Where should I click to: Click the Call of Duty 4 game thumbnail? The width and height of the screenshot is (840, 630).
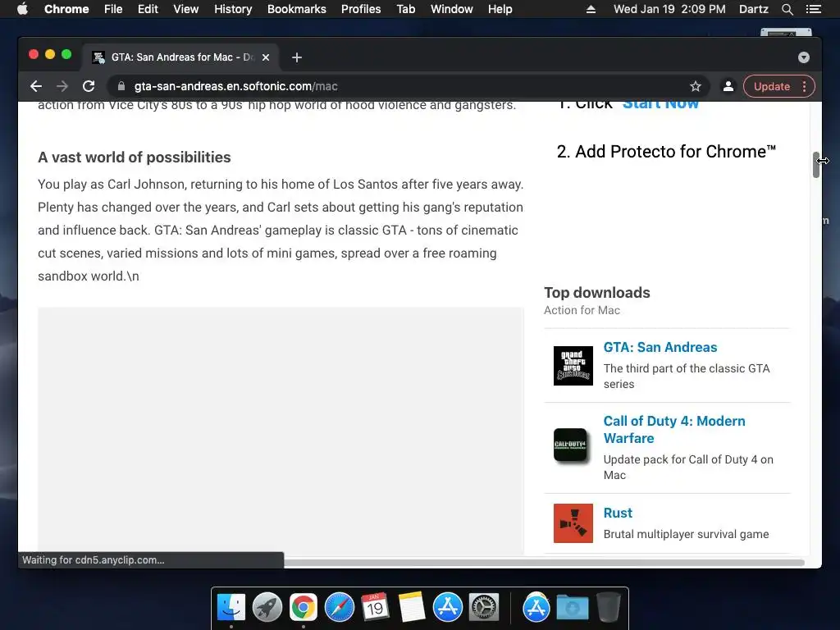(571, 445)
